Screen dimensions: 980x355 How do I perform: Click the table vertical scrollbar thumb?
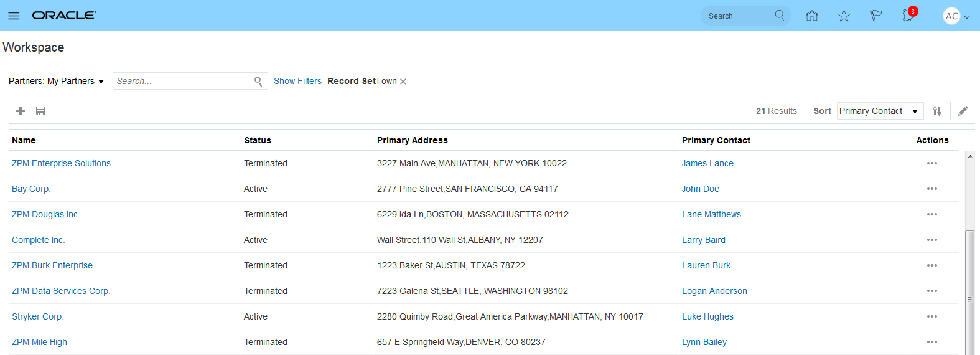coord(969,293)
